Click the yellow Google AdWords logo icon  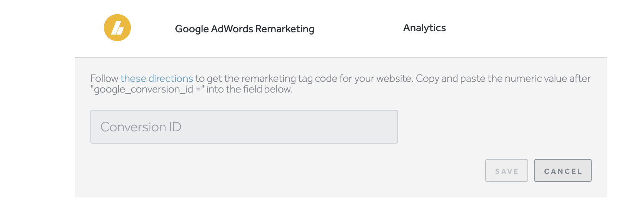point(117,28)
